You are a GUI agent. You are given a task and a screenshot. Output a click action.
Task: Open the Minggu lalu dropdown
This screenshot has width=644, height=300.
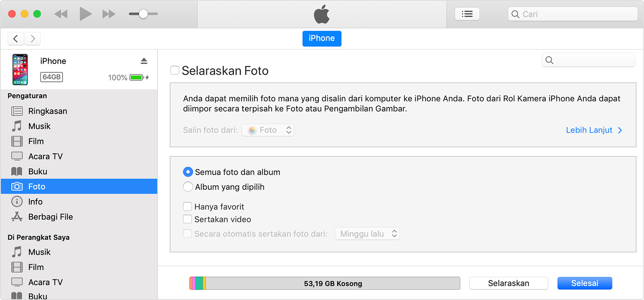coord(367,234)
